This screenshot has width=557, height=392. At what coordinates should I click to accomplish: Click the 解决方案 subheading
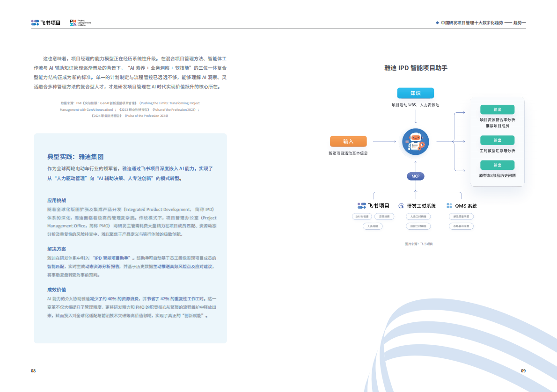pyautogui.click(x=57, y=249)
